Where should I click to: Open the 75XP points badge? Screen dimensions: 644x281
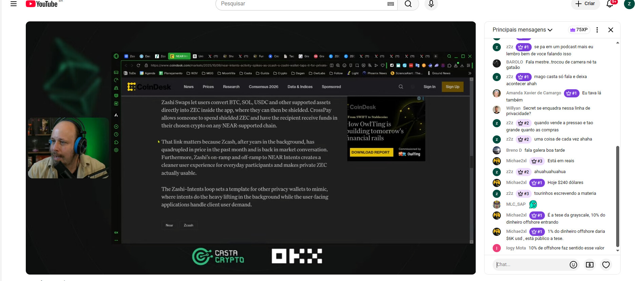coord(579,30)
